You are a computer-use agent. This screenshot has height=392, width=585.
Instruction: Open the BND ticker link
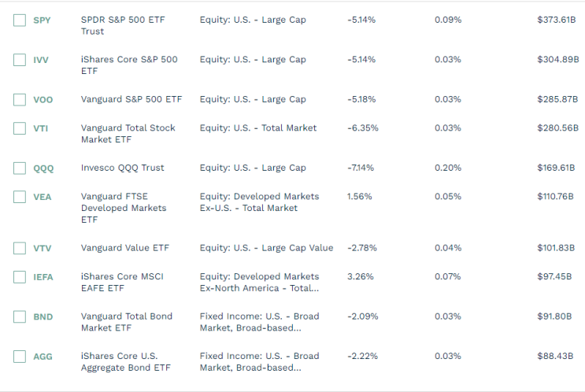click(43, 317)
